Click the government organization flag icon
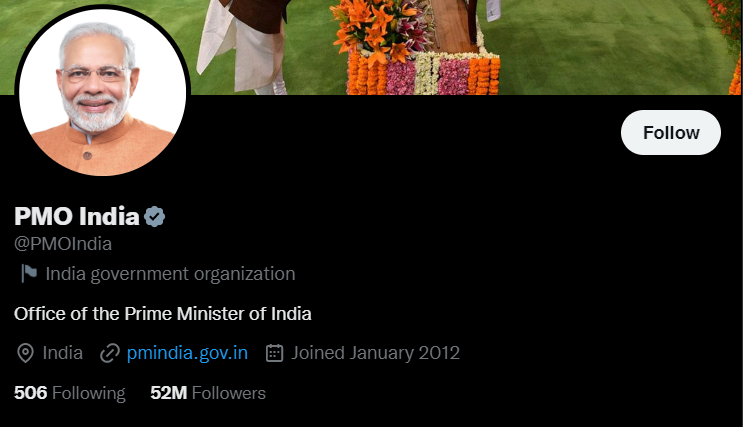This screenshot has height=427, width=743. [x=29, y=273]
